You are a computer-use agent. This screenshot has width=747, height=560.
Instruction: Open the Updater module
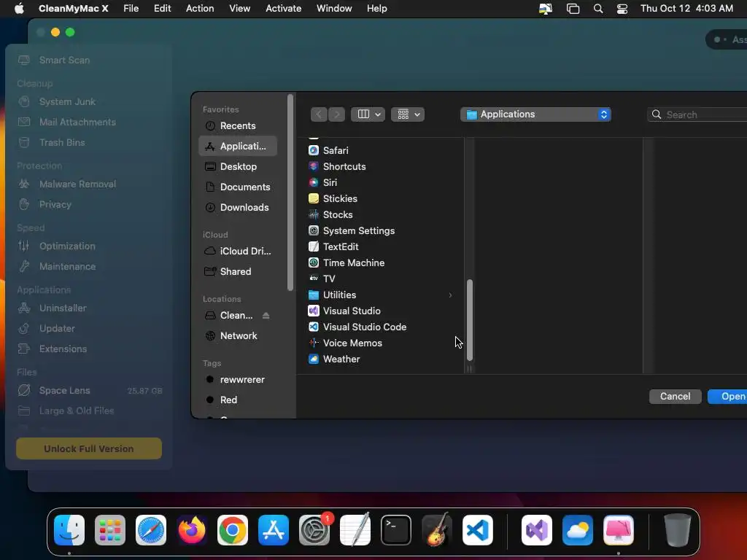pos(88,329)
